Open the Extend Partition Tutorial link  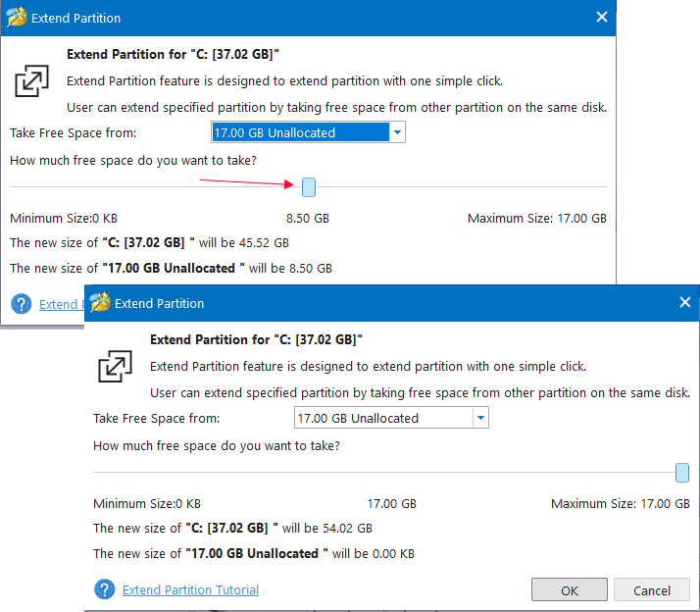click(x=190, y=589)
